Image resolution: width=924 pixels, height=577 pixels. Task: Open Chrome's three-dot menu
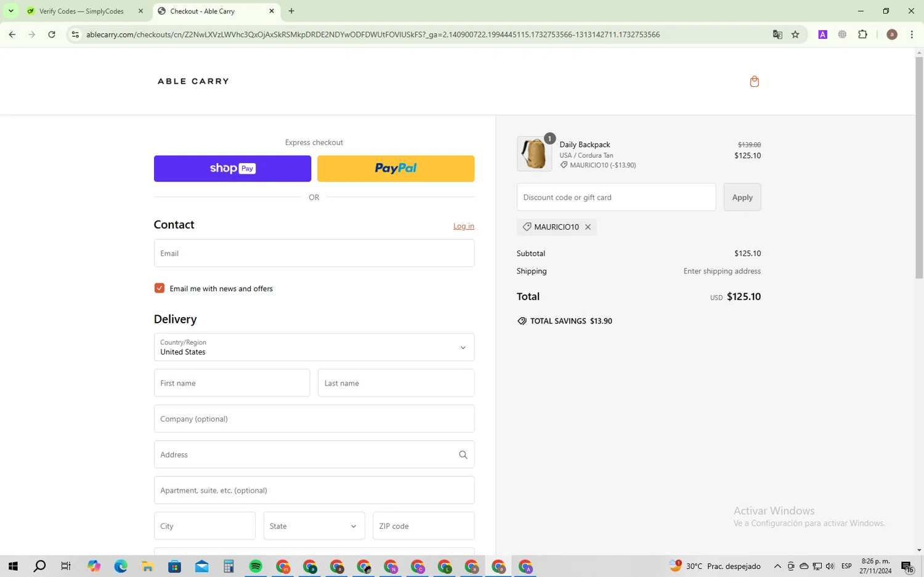click(x=912, y=34)
